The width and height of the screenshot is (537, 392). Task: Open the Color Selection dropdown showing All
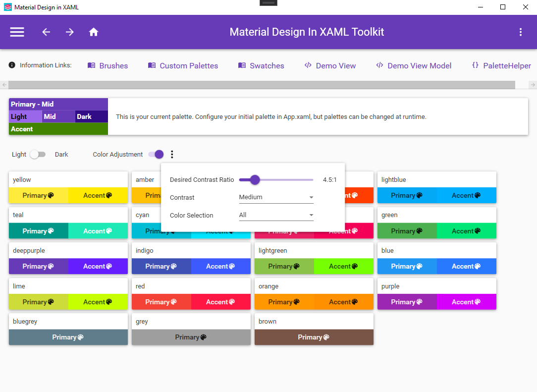(276, 215)
